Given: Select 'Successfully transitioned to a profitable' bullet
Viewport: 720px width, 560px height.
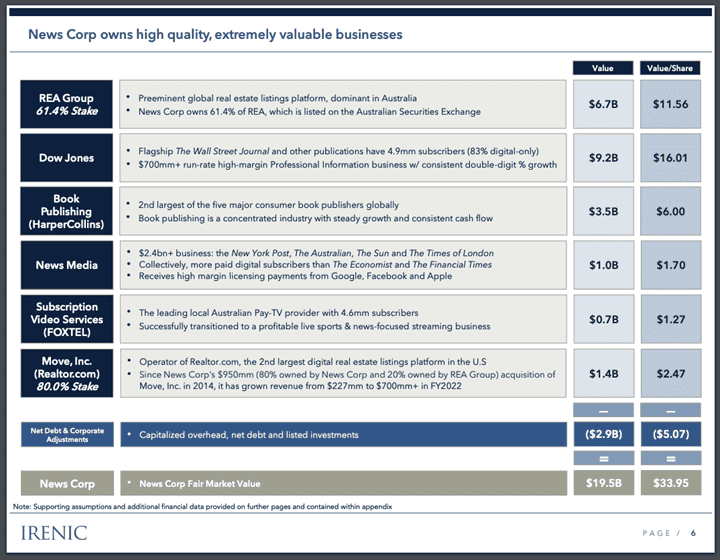Looking at the screenshot, I should tap(315, 326).
